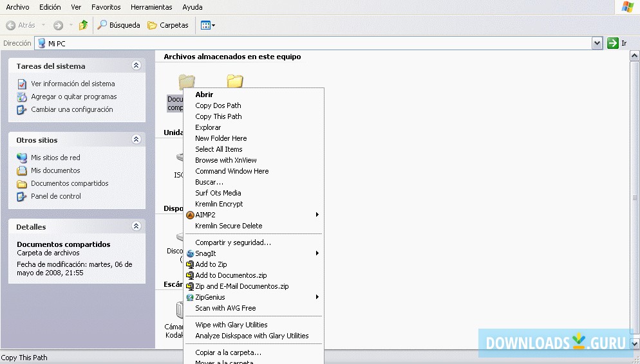Click Cambiar una configuración link
This screenshot has width=640, height=364.
click(72, 109)
